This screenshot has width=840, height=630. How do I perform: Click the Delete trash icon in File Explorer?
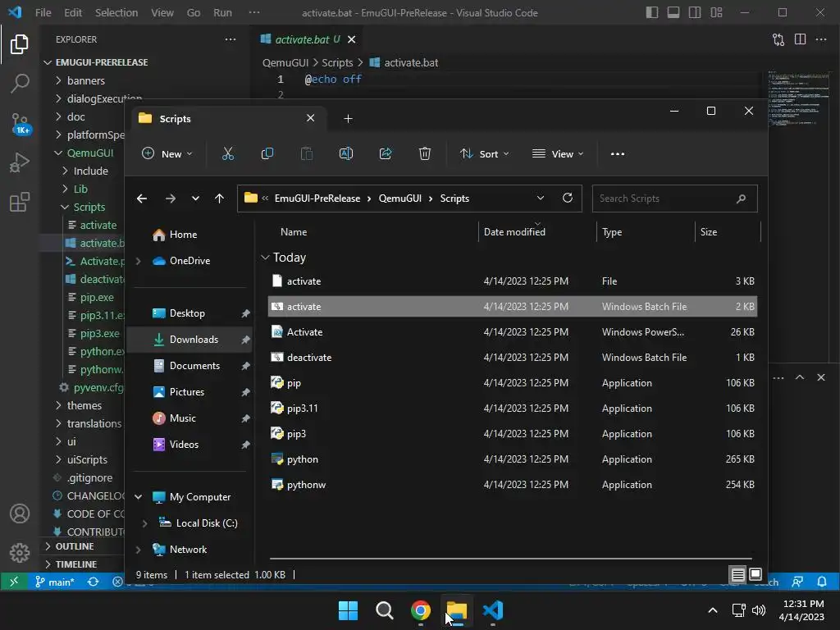[x=425, y=153]
